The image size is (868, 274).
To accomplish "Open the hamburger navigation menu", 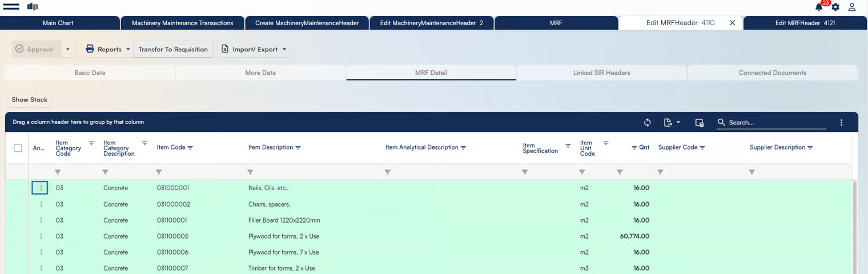I will (11, 7).
